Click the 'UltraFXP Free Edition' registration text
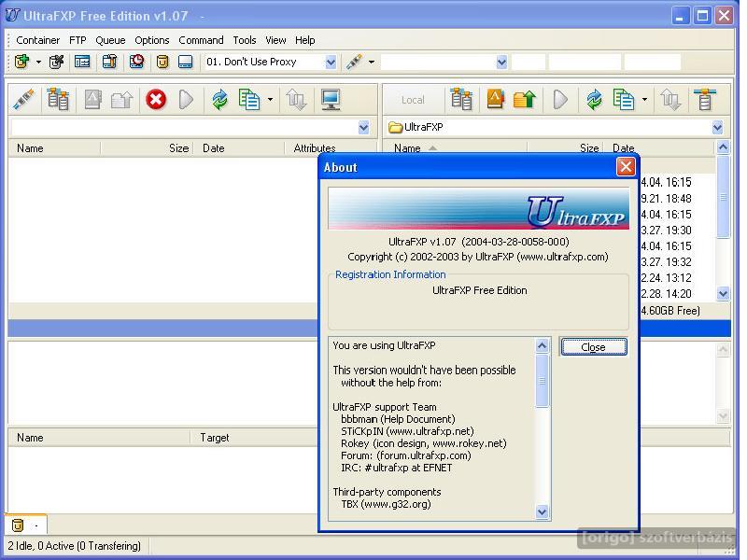This screenshot has height=560, width=747. (x=479, y=290)
